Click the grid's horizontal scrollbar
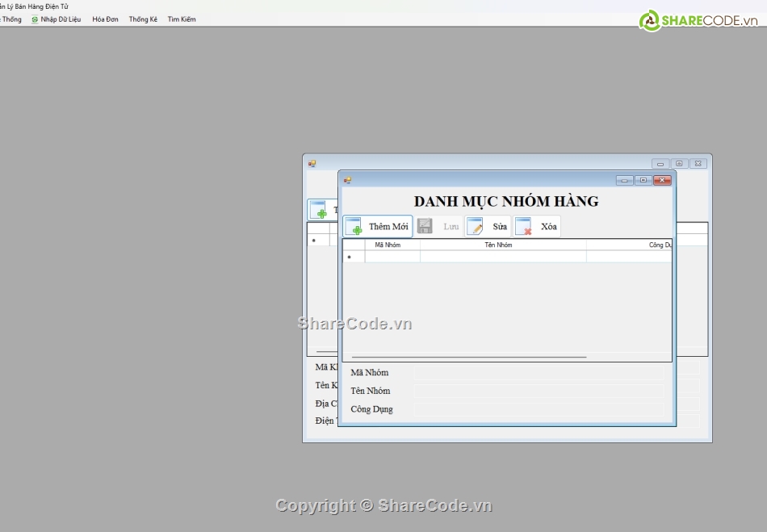 point(468,356)
